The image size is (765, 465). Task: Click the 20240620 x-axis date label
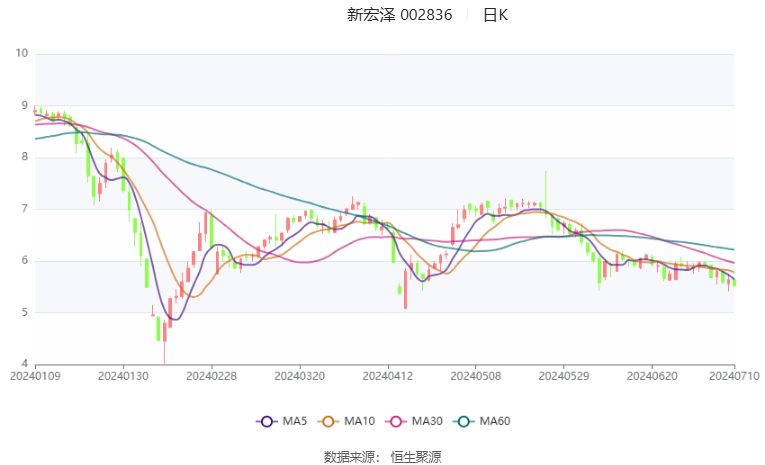(x=652, y=376)
